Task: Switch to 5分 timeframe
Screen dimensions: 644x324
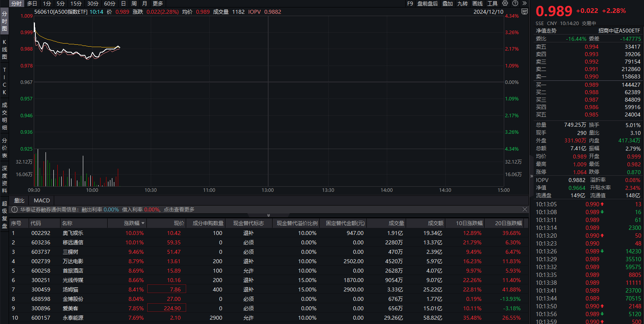Action: (60, 4)
